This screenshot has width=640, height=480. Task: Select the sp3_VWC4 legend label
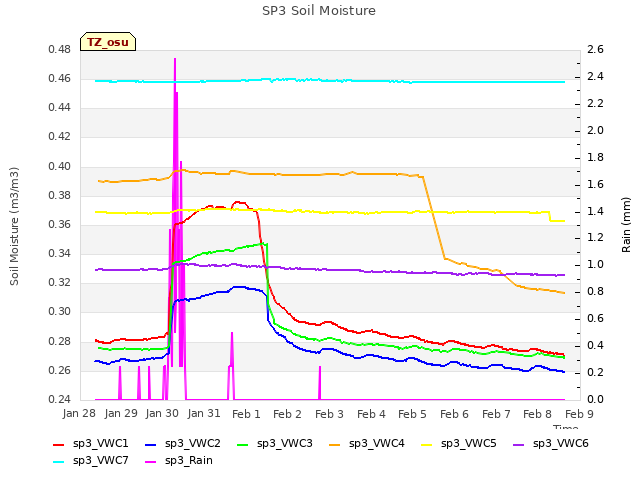coord(377,444)
